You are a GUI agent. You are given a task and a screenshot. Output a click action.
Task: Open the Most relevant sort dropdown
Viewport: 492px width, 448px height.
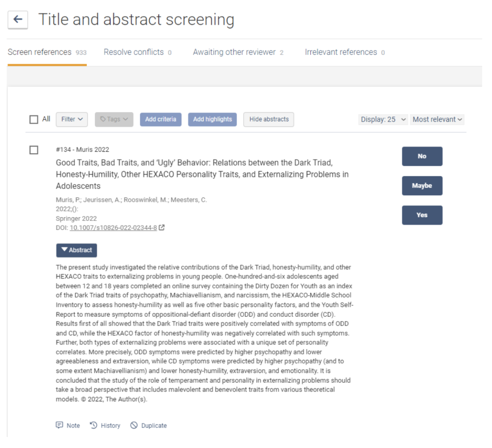437,119
